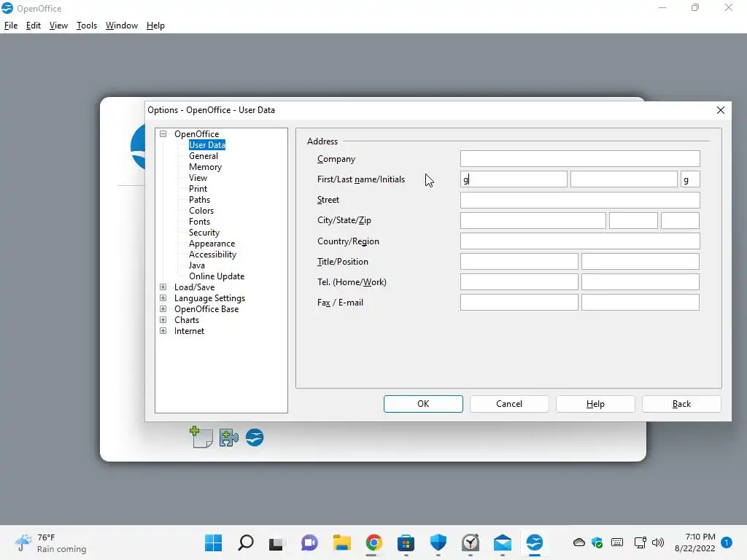Select Fonts in the options tree

(x=199, y=222)
